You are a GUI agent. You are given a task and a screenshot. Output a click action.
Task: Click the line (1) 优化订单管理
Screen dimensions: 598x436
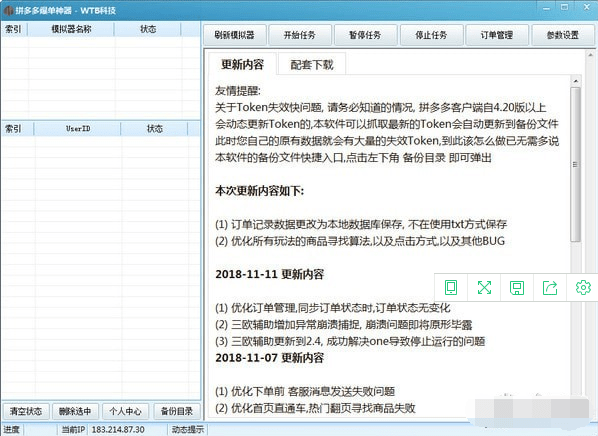point(333,308)
